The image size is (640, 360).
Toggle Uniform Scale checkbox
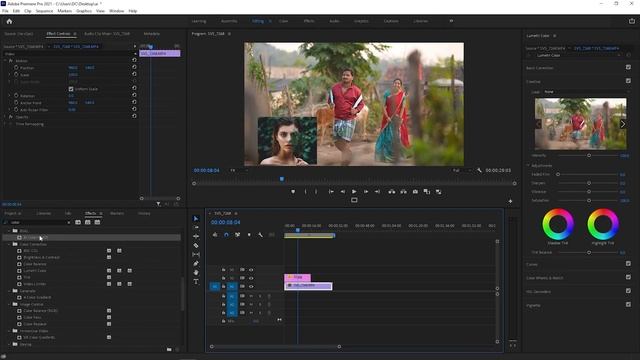click(x=71, y=89)
